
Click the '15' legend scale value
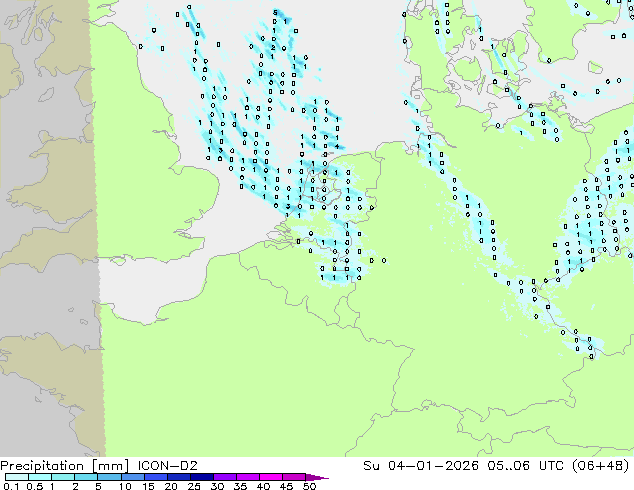click(148, 486)
